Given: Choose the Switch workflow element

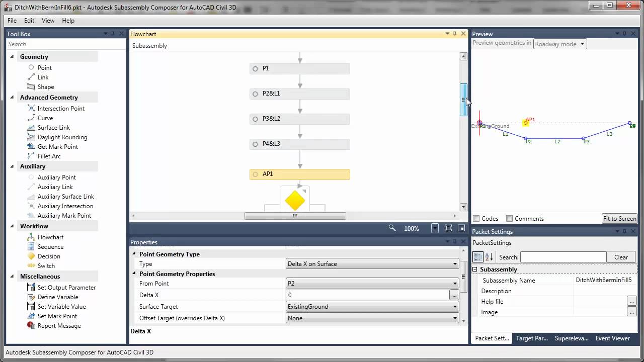Looking at the screenshot, I should pos(41,265).
